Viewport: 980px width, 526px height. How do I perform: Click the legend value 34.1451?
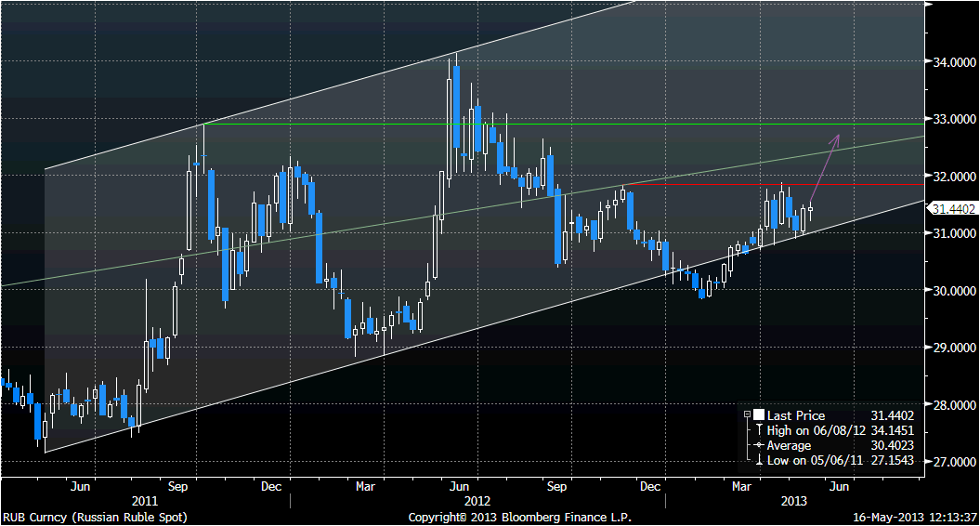pyautogui.click(x=893, y=430)
